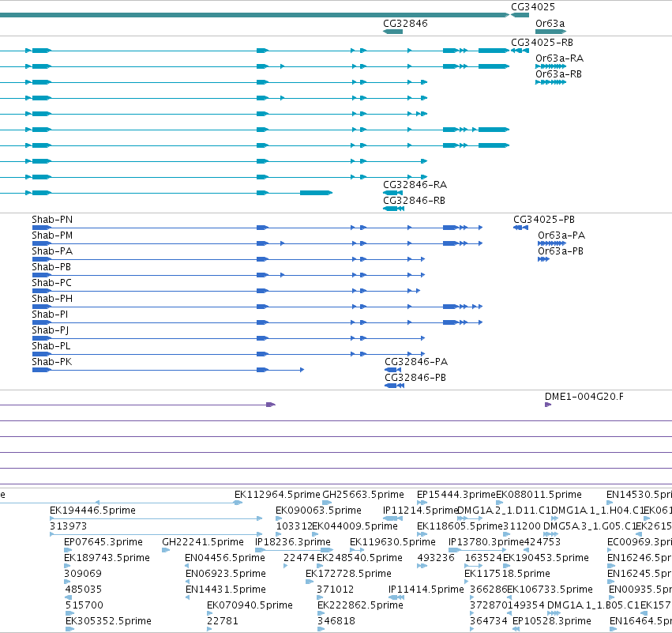Select the Or63a-RB transcript label

558,74
